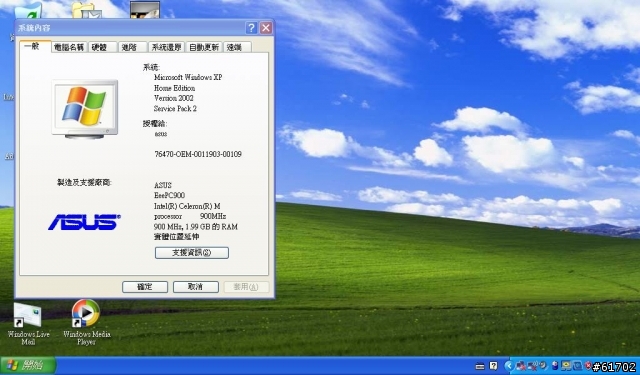
Task: Click the first disconnected network tray icon
Action: click(x=521, y=366)
